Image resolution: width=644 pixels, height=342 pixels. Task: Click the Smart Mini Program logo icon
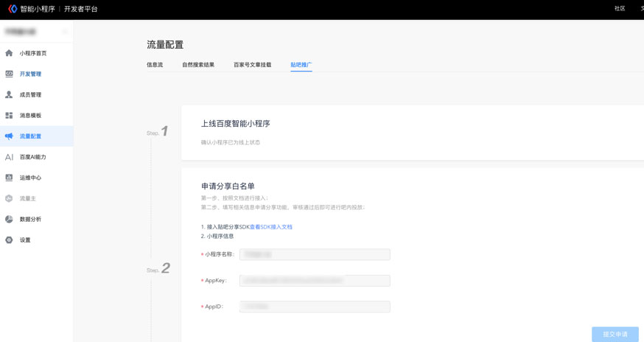click(x=12, y=9)
